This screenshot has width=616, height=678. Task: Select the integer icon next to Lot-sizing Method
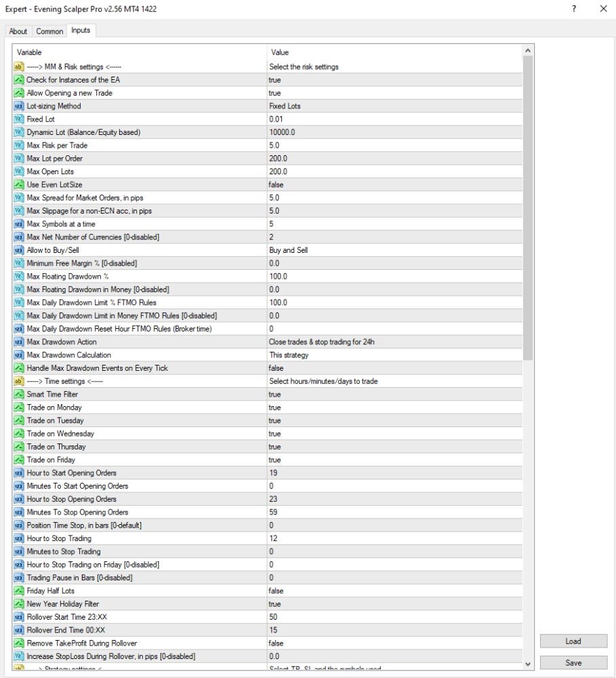[x=18, y=106]
